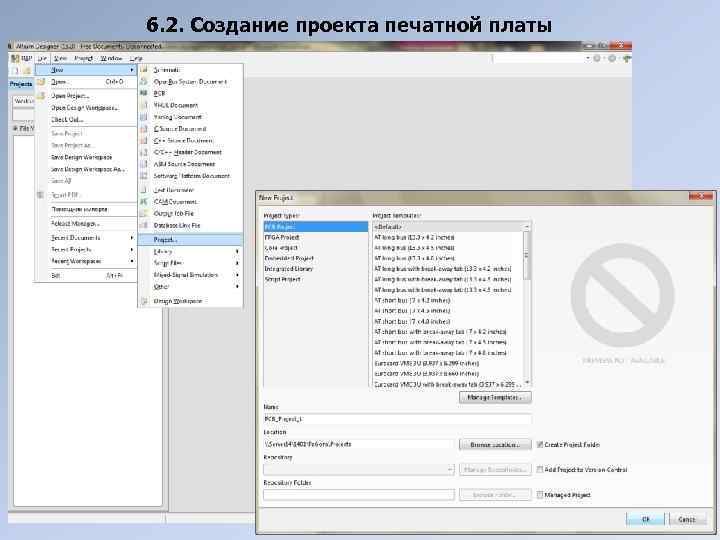Expand the Library submenu
This screenshot has height=540, width=720.
(x=237, y=252)
